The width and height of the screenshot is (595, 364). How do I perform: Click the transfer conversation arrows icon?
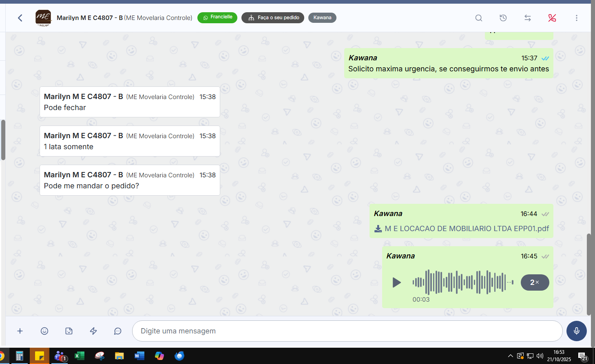pos(528,18)
